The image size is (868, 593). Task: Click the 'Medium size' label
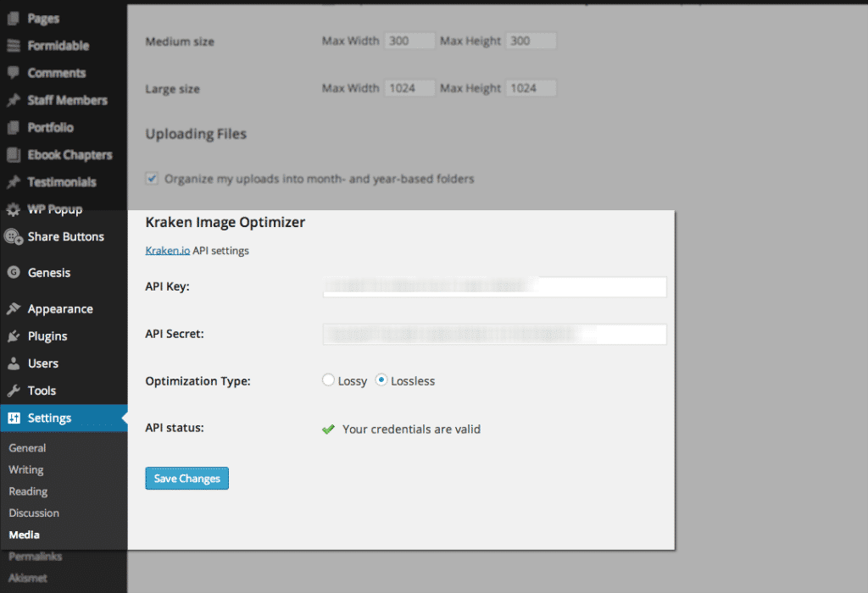pos(180,42)
